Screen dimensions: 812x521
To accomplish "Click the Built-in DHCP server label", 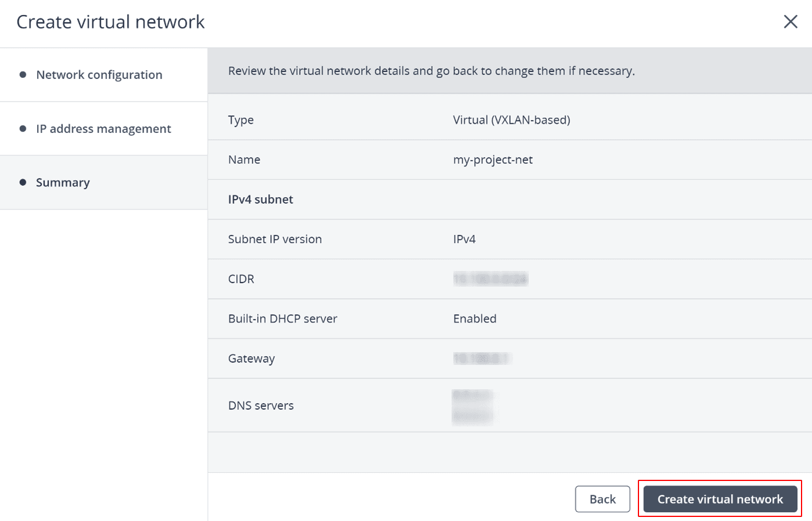I will coord(283,319).
